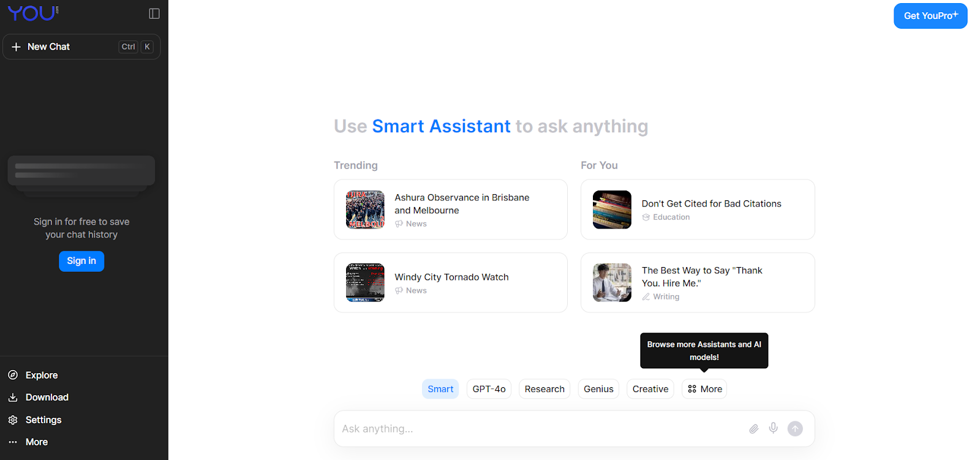Select the Creative mode chip

[x=650, y=389]
